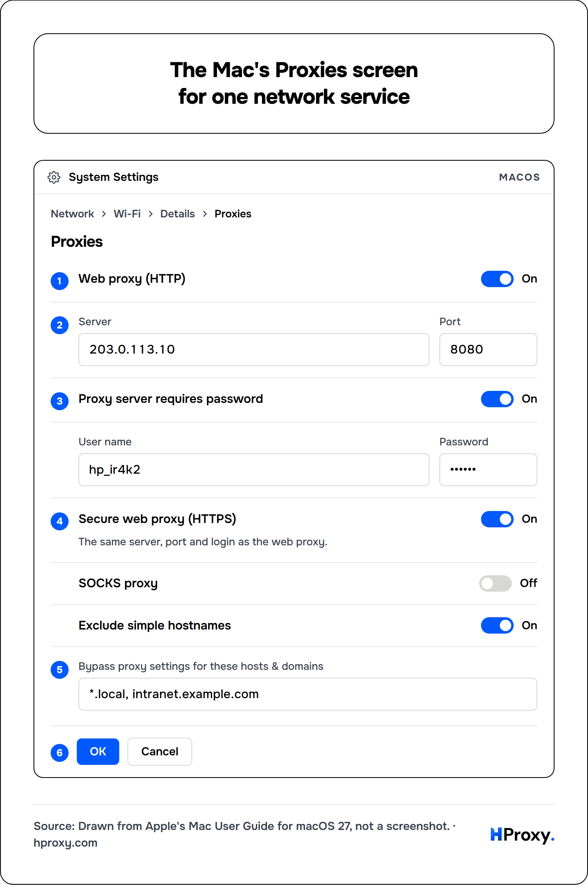Open the Wi-Fi breadcrumb level
588x885 pixels.
tap(127, 214)
